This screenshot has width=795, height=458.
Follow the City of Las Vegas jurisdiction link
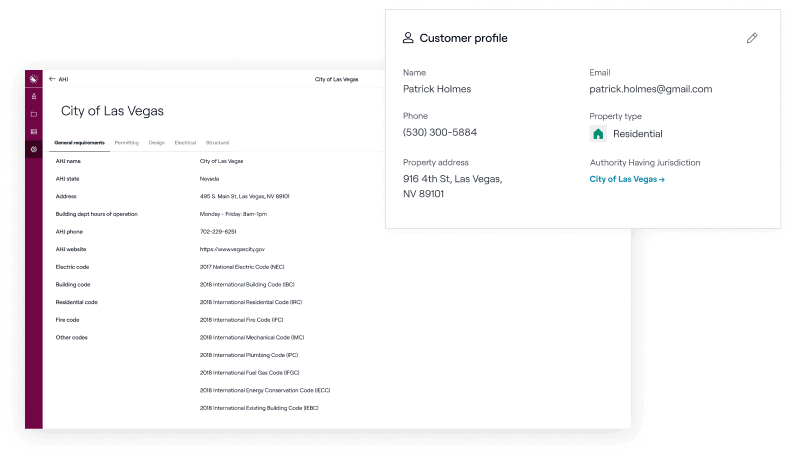(x=627, y=179)
